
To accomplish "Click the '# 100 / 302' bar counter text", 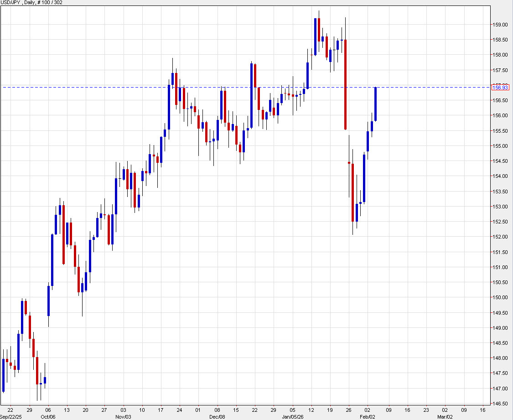I will coord(51,2).
